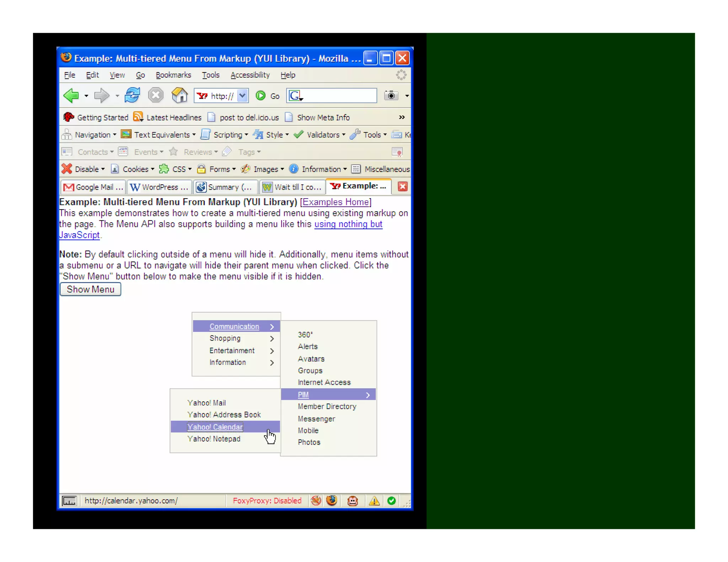Image resolution: width=728 pixels, height=562 pixels.
Task: Click the green checkmark status bar icon
Action: pos(391,501)
